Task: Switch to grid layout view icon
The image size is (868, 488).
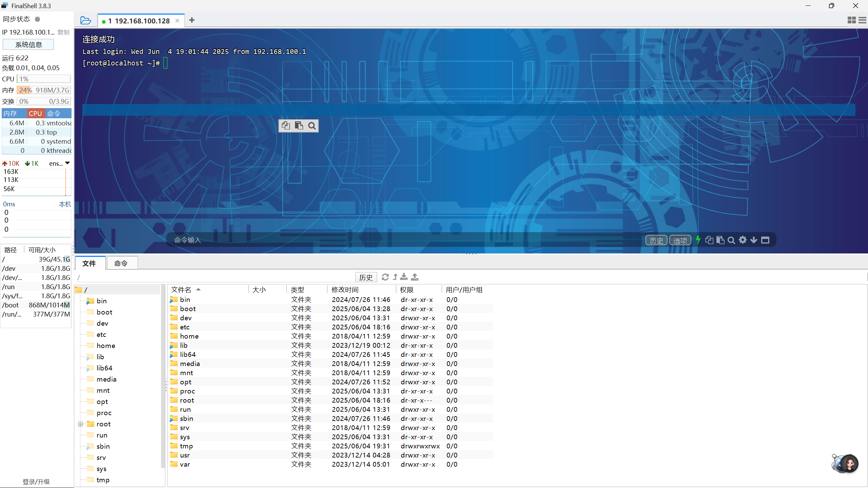Action: pos(851,20)
